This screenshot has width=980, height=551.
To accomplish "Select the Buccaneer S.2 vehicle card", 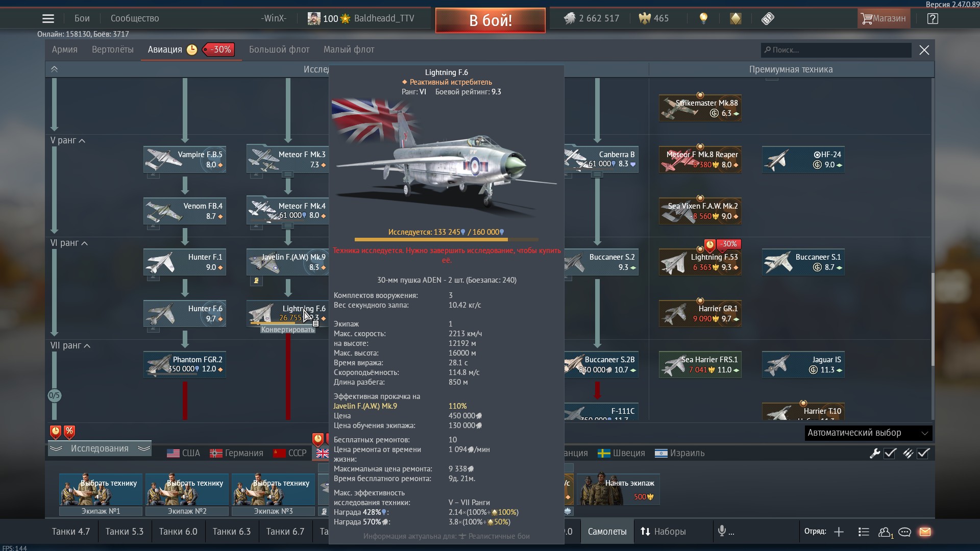I will [x=601, y=262].
